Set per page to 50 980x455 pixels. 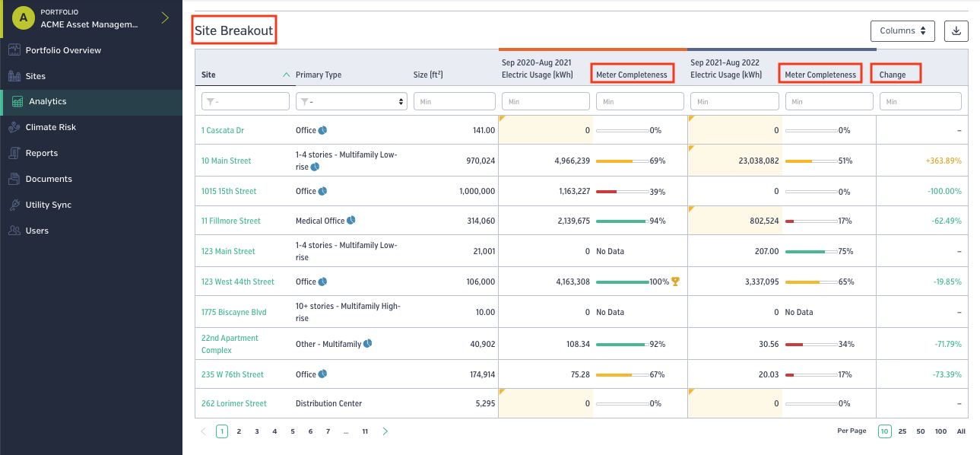pos(921,431)
